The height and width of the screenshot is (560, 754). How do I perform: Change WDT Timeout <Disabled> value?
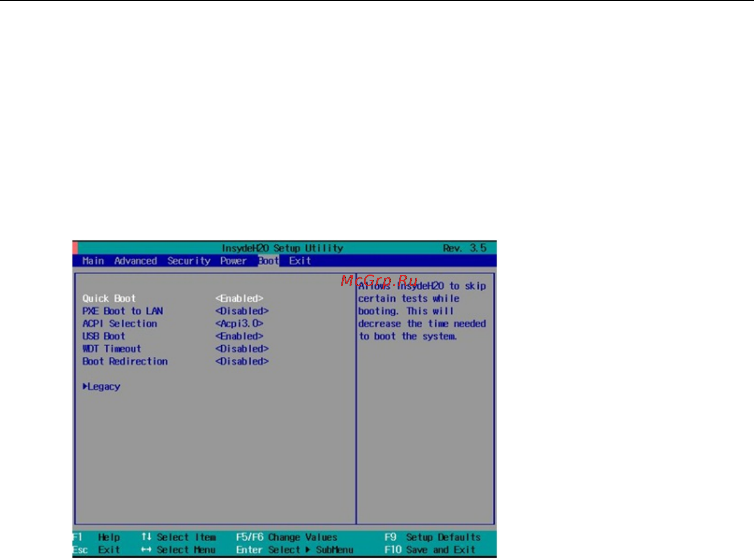pyautogui.click(x=242, y=349)
